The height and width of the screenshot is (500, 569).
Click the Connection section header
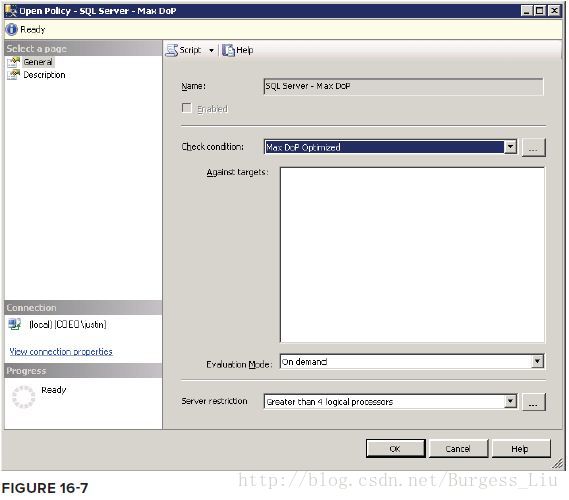[x=83, y=307]
